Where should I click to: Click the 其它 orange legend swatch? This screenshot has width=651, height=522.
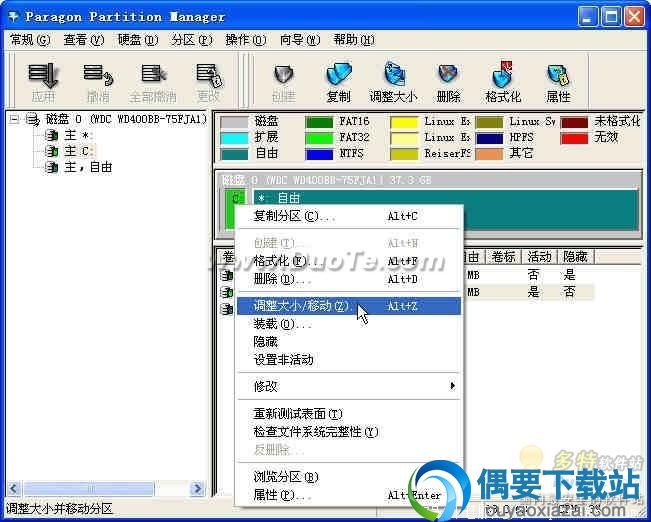coord(489,154)
